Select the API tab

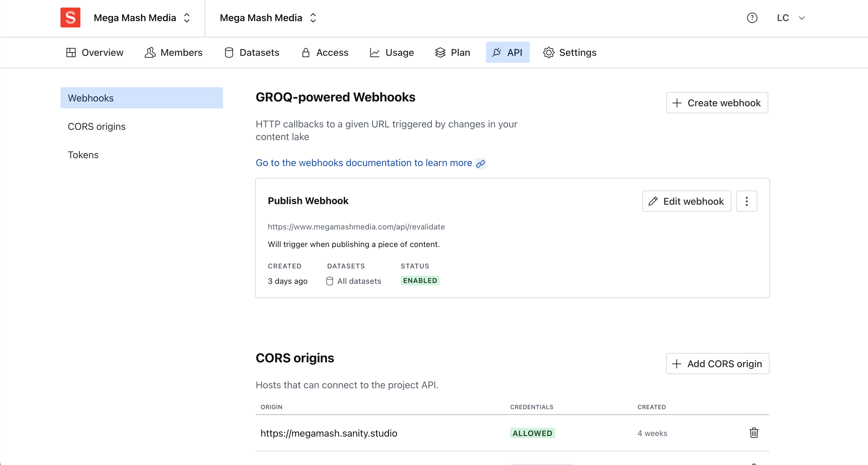tap(507, 53)
